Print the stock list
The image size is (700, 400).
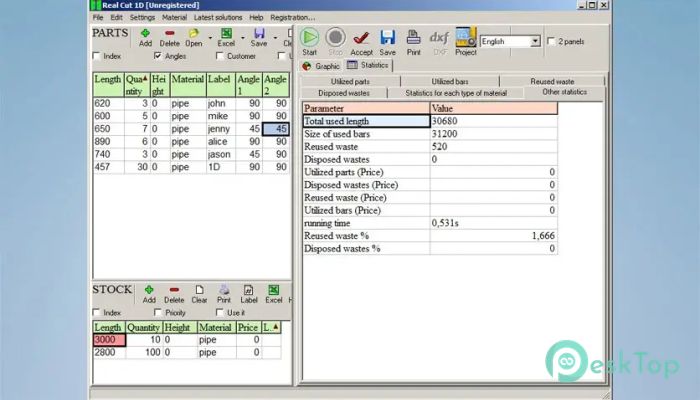pyautogui.click(x=224, y=295)
